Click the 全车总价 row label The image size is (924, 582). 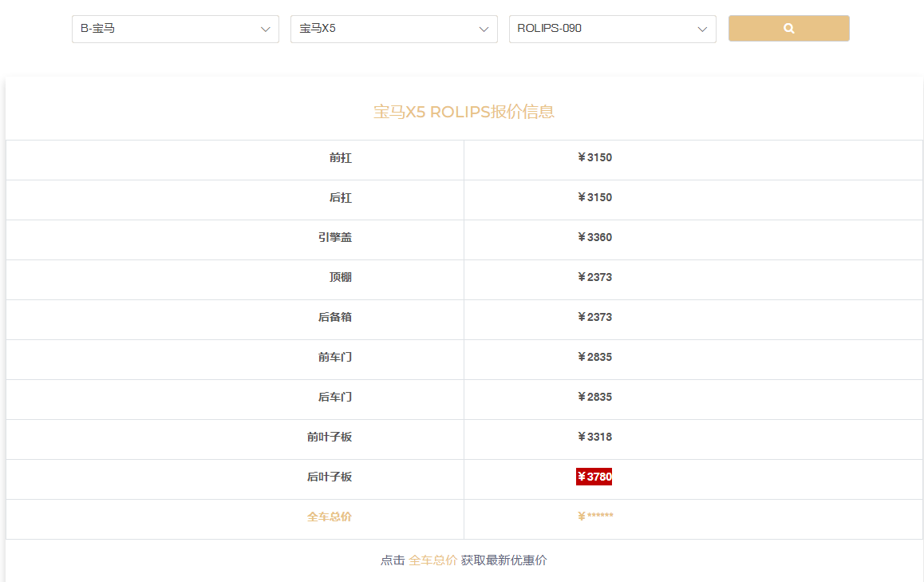[329, 517]
